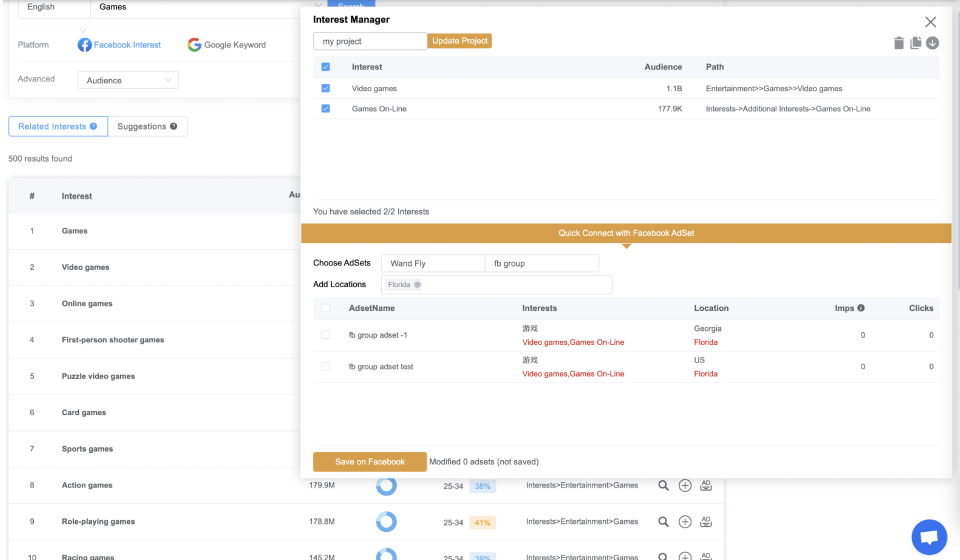Click the Games keyword search field
Screen dimensions: 960x560
click(196, 7)
